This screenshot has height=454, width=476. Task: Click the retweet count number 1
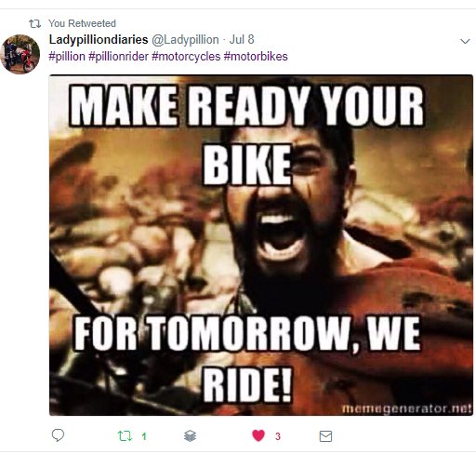144,436
